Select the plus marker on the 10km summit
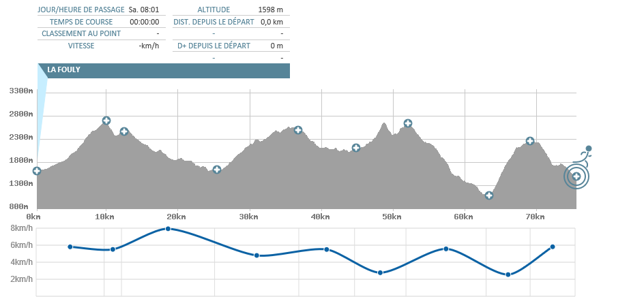Screen dimensions: 644x299 (106, 121)
